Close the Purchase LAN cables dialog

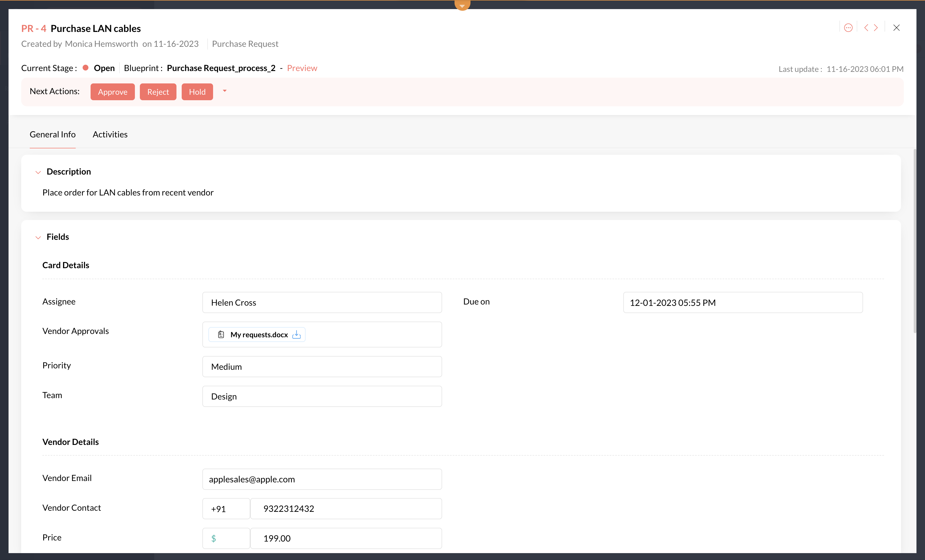click(x=896, y=28)
